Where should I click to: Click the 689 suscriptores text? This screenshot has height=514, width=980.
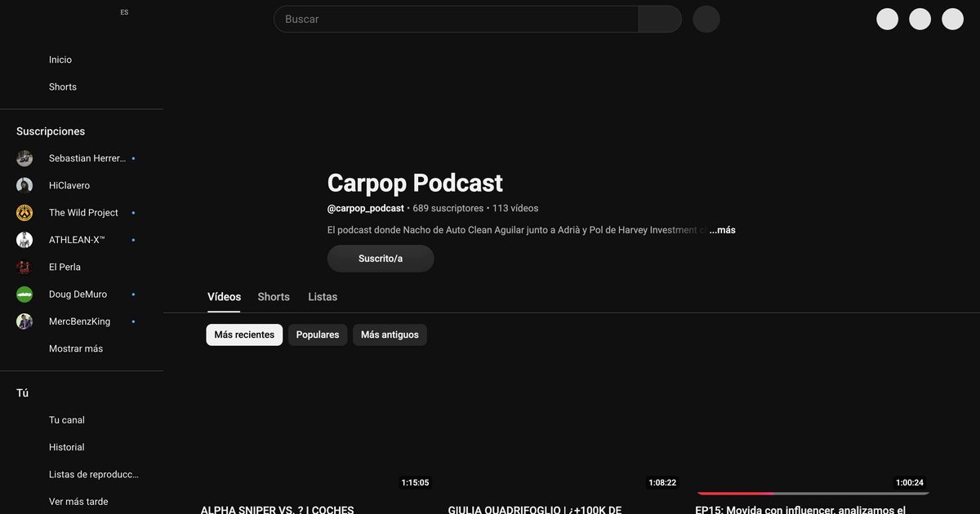click(x=448, y=208)
